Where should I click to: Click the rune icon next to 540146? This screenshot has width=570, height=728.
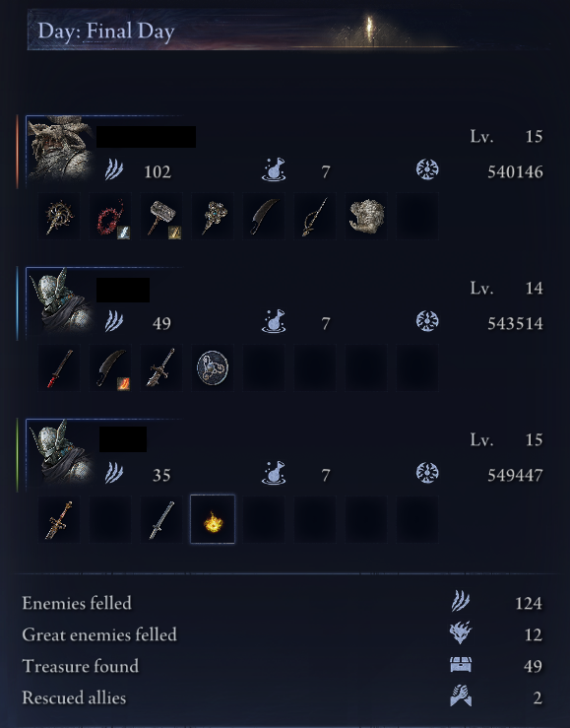427,169
